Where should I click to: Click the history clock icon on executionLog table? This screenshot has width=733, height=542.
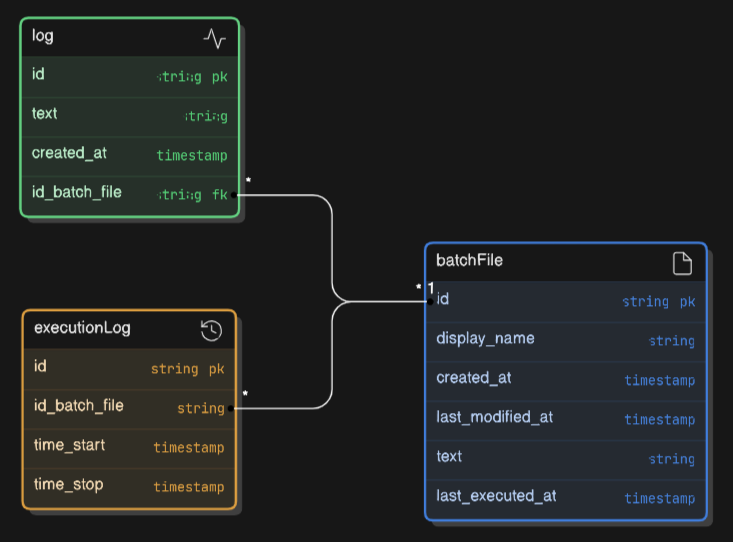tap(211, 330)
